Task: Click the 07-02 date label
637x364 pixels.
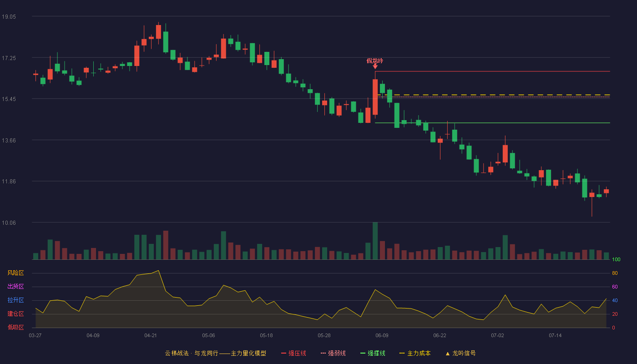Action: point(497,335)
